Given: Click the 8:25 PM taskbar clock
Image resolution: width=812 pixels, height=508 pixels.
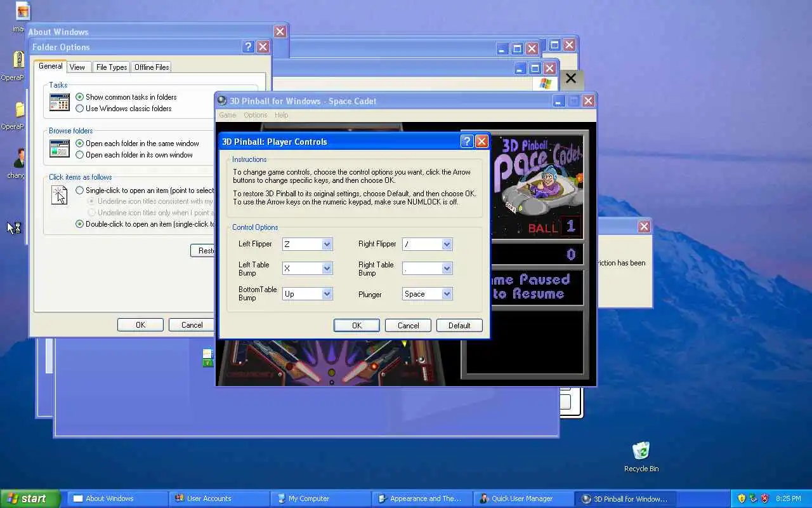Looking at the screenshot, I should pyautogui.click(x=788, y=498).
